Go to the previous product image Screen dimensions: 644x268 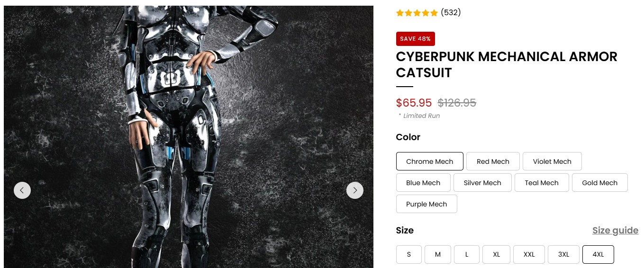(x=22, y=190)
